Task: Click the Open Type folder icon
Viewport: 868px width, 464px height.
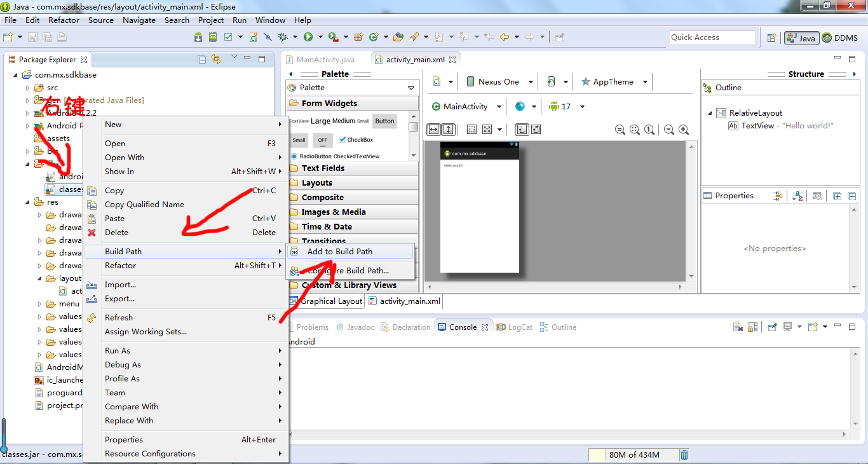Action: 398,37
